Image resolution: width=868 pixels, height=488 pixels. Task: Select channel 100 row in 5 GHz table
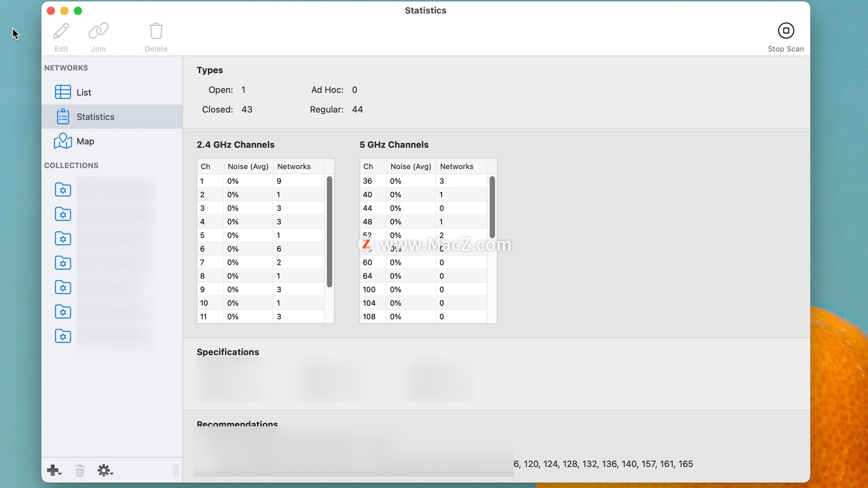point(424,289)
